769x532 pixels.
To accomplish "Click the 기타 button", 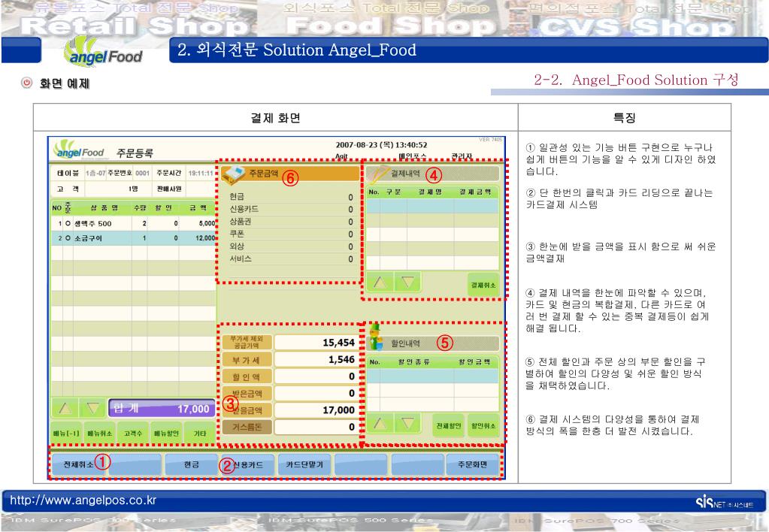I will point(200,434).
